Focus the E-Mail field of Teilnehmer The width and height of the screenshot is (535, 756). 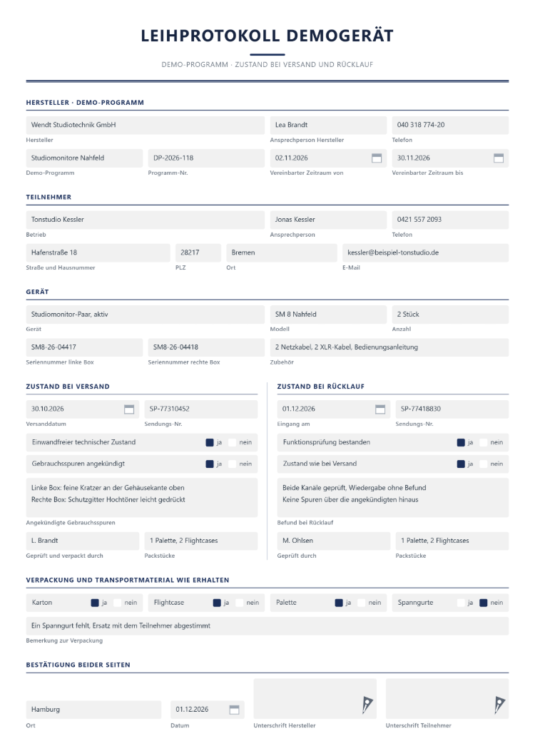tap(425, 252)
